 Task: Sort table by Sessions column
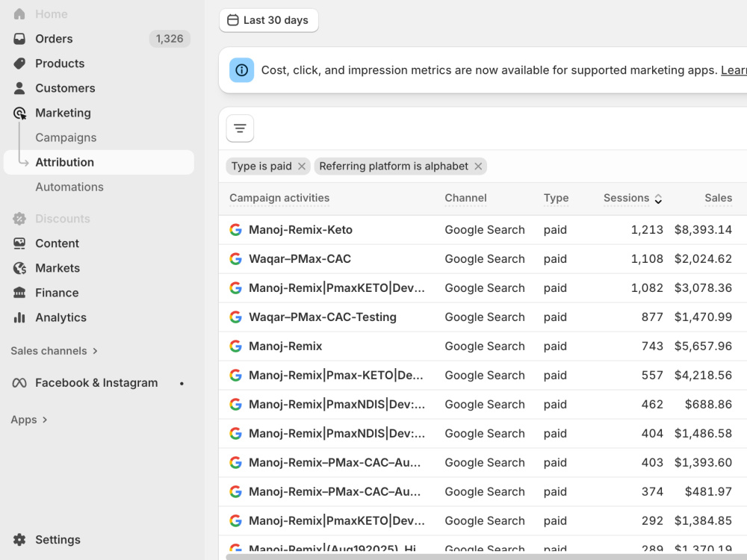pyautogui.click(x=633, y=198)
